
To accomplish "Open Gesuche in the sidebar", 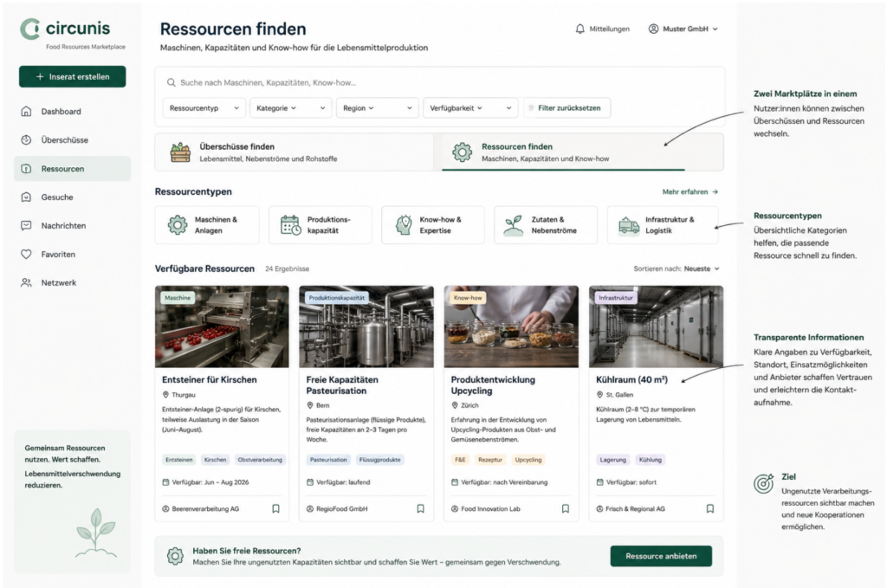I will coord(73,197).
